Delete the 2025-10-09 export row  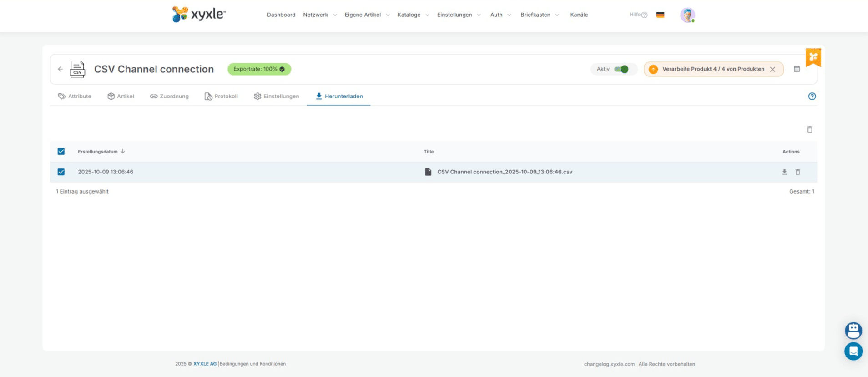[x=797, y=172]
